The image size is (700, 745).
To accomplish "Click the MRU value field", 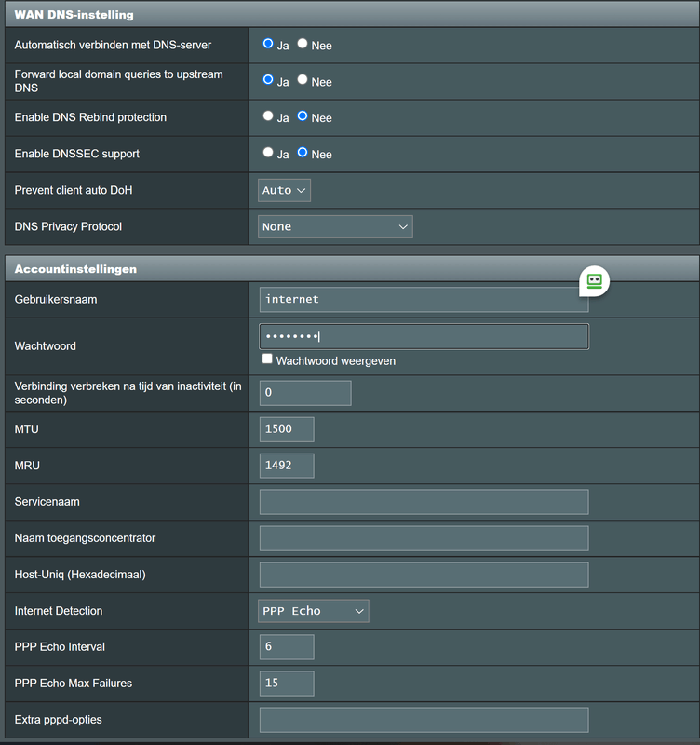I will [x=287, y=466].
